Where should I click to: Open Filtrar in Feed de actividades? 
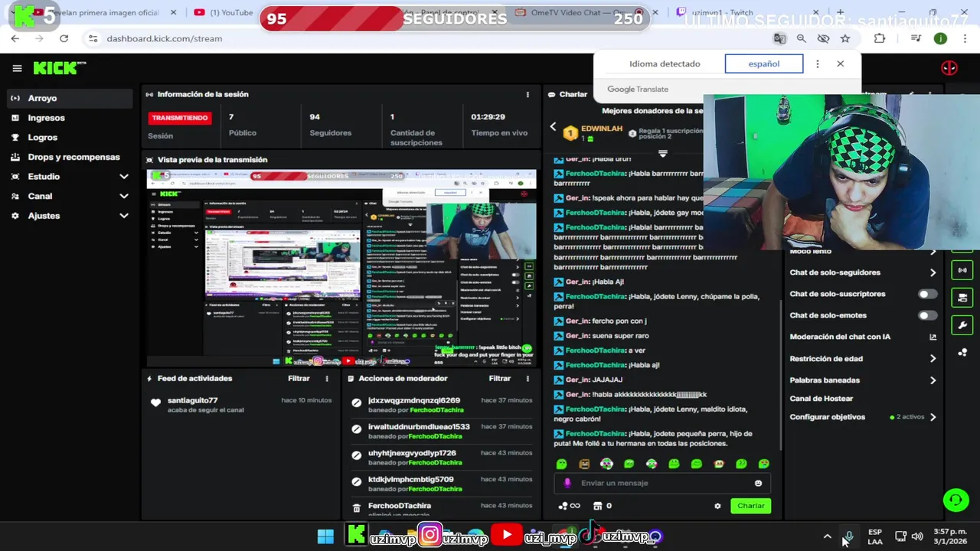[299, 378]
